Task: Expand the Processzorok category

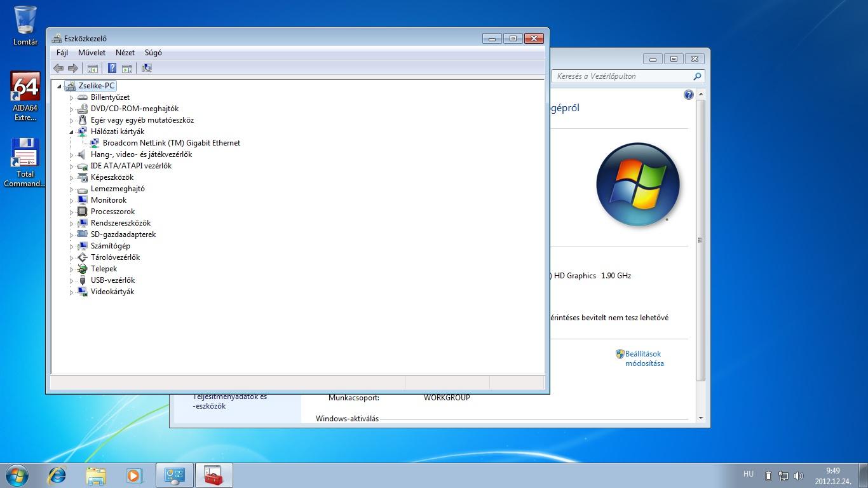Action: tap(71, 212)
